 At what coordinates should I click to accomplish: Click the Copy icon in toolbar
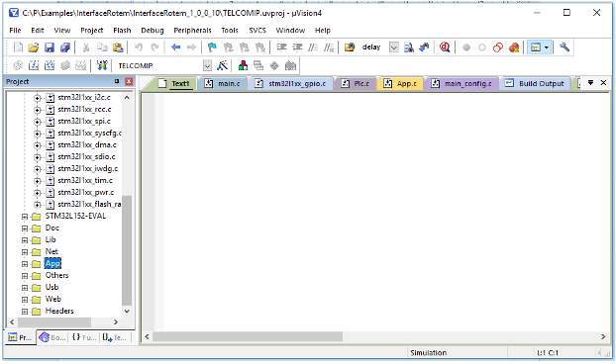102,47
